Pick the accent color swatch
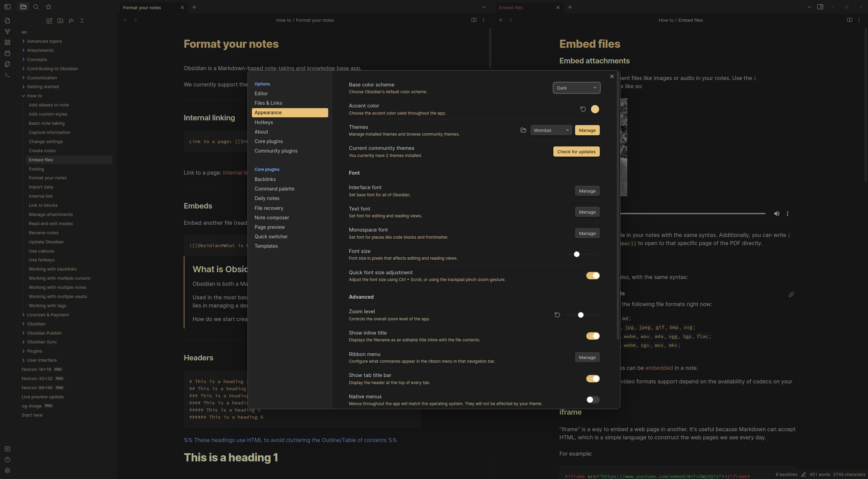 [595, 109]
